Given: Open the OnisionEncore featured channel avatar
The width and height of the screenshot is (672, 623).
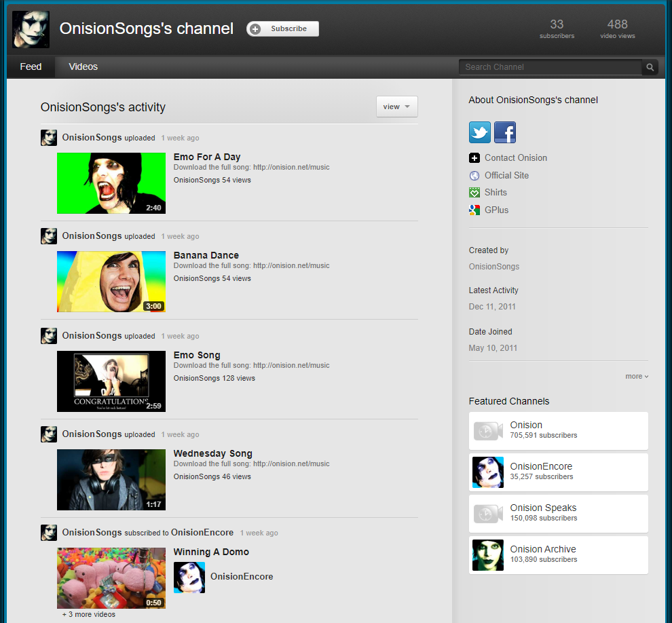Looking at the screenshot, I should coord(487,472).
